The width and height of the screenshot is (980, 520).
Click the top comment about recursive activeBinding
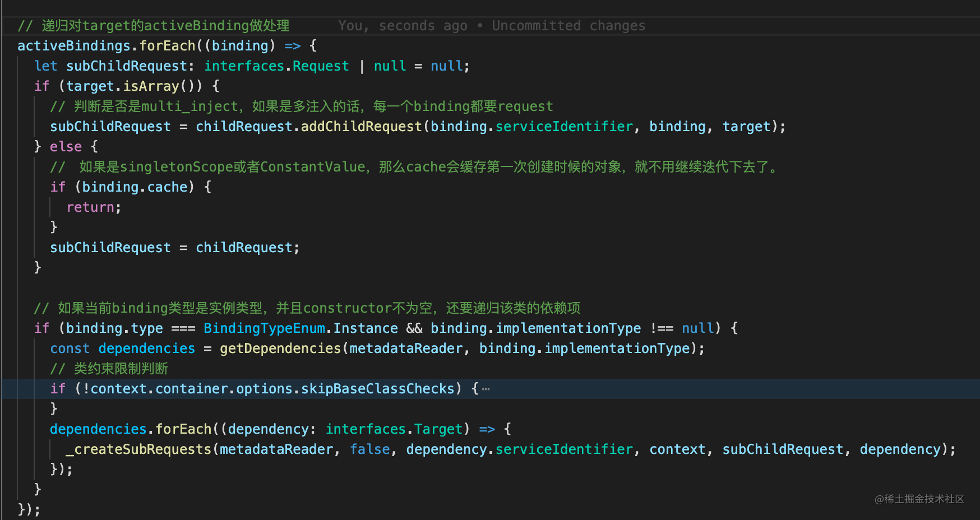pyautogui.click(x=154, y=25)
